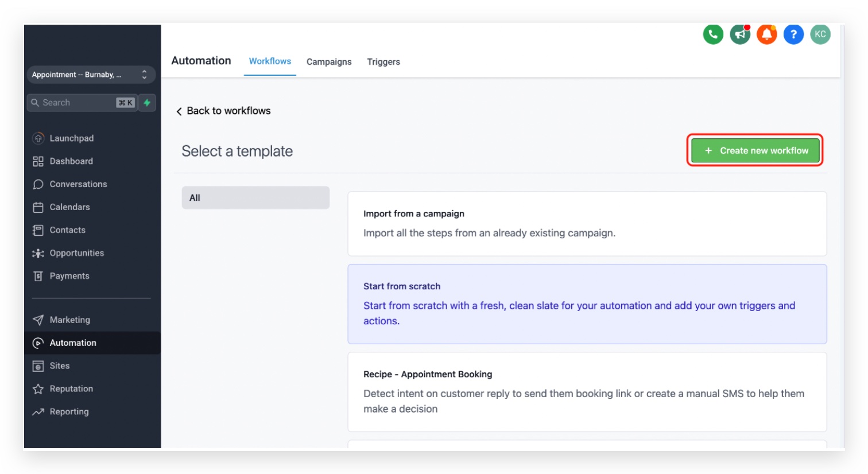Click the green phone dialer icon

click(x=713, y=34)
